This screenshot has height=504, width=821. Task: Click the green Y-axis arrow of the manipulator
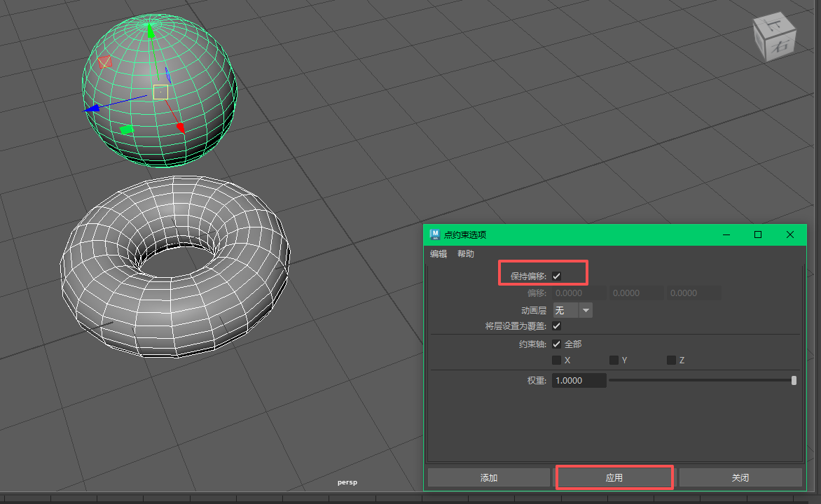[151, 31]
